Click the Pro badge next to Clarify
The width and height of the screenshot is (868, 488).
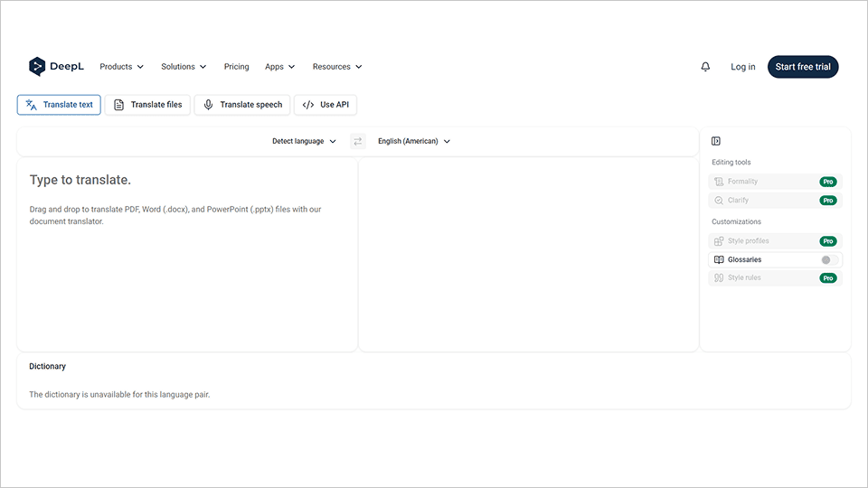click(828, 201)
